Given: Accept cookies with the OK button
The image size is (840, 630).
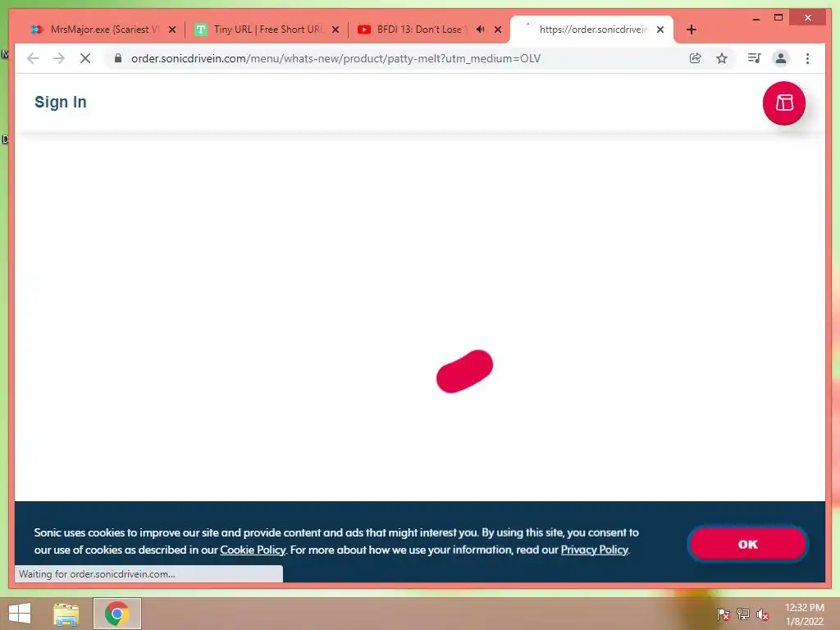Looking at the screenshot, I should 747,544.
